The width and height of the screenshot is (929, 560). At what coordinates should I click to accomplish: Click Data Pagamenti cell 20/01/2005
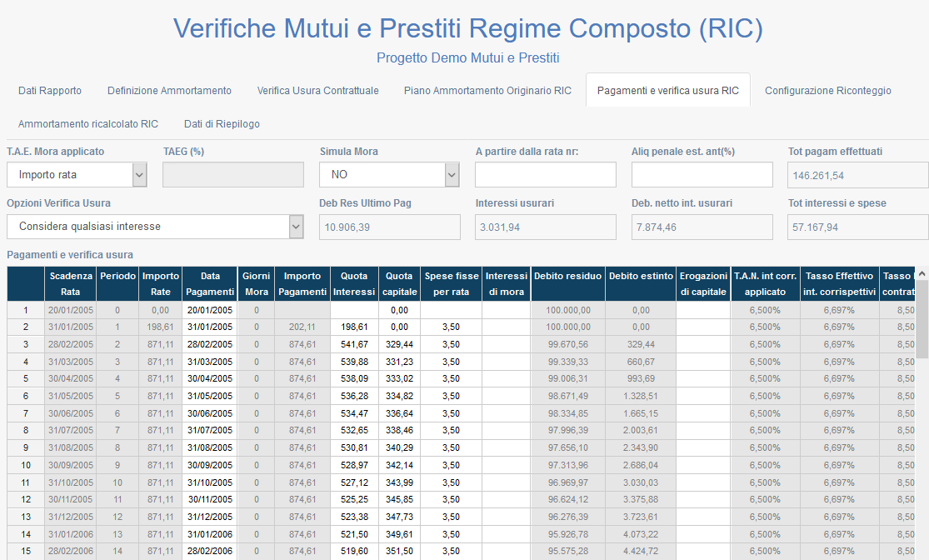pyautogui.click(x=210, y=310)
